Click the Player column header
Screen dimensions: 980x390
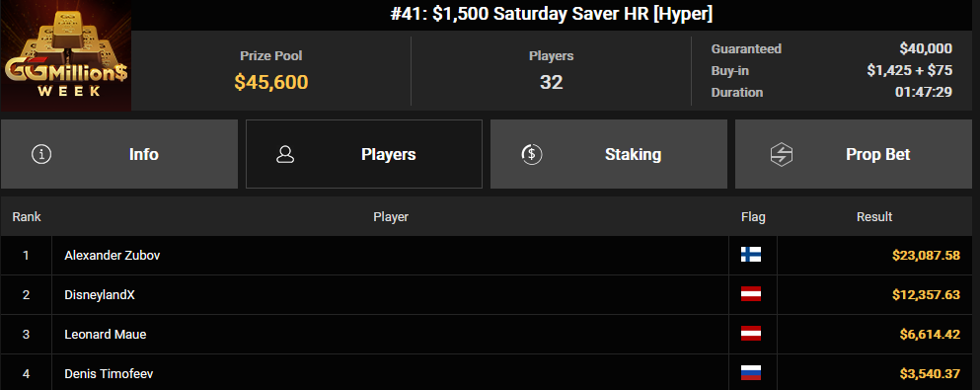[391, 217]
